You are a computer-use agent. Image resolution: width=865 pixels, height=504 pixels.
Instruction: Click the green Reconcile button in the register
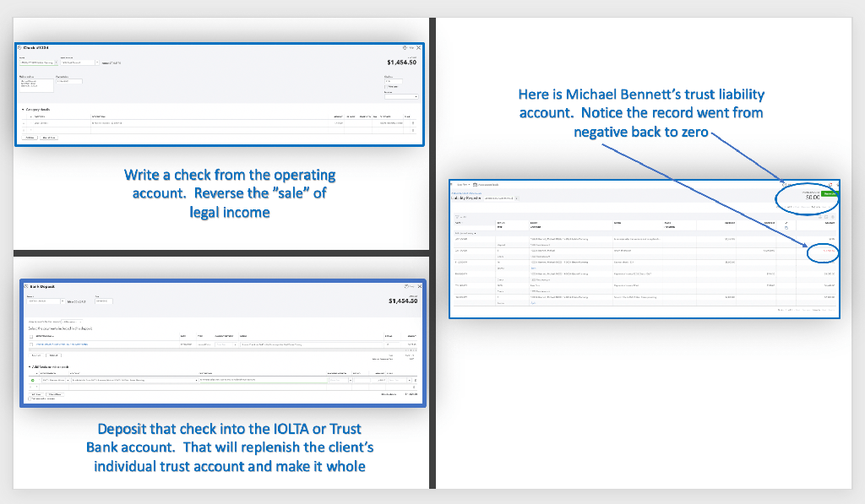coord(830,194)
